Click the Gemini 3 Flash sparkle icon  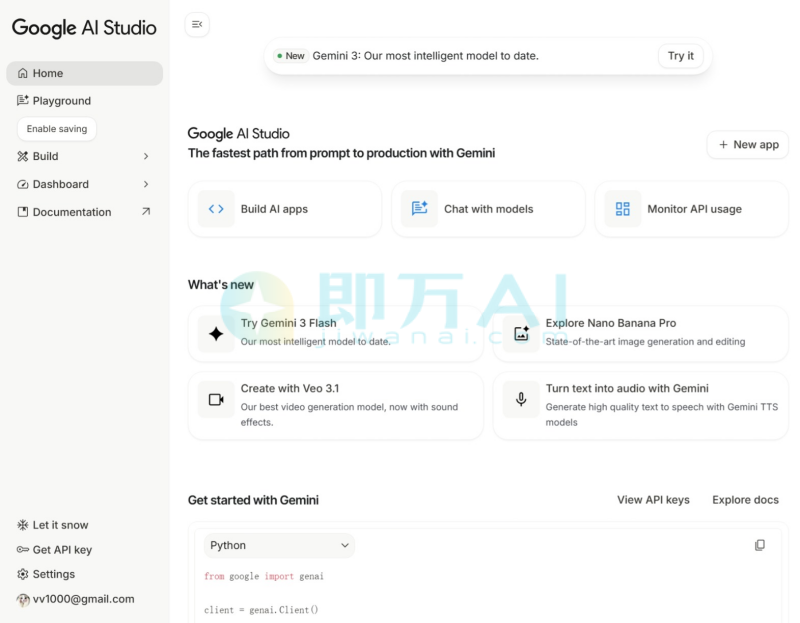[216, 332]
